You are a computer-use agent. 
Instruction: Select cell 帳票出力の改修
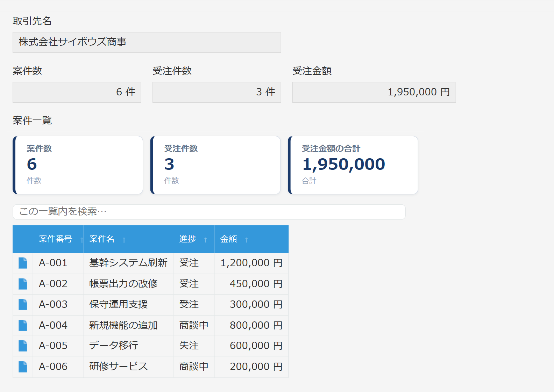[128, 284]
